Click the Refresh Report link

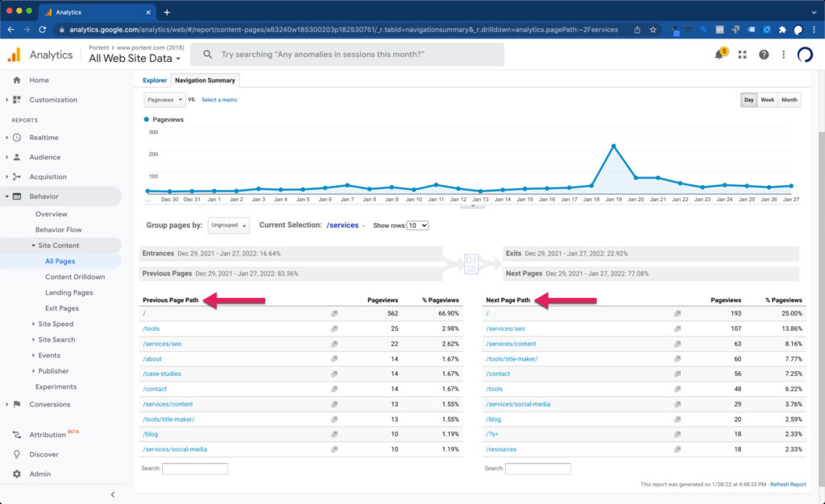[787, 485]
